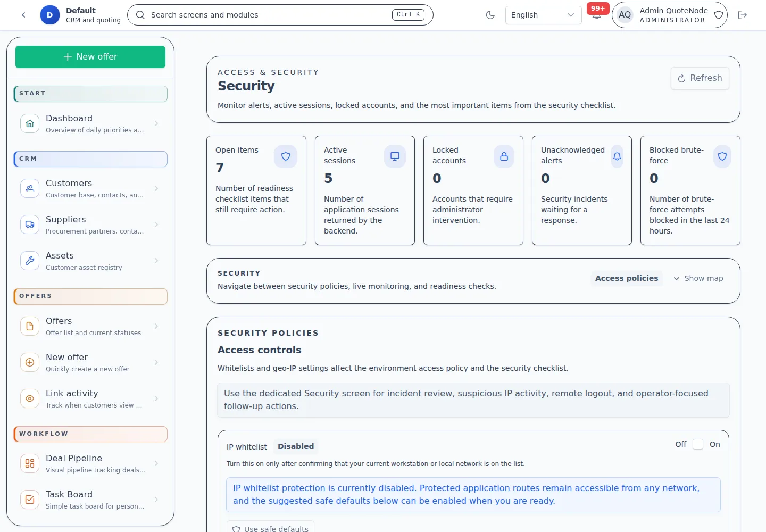
Task: Click the OFFERS section header
Action: [90, 296]
